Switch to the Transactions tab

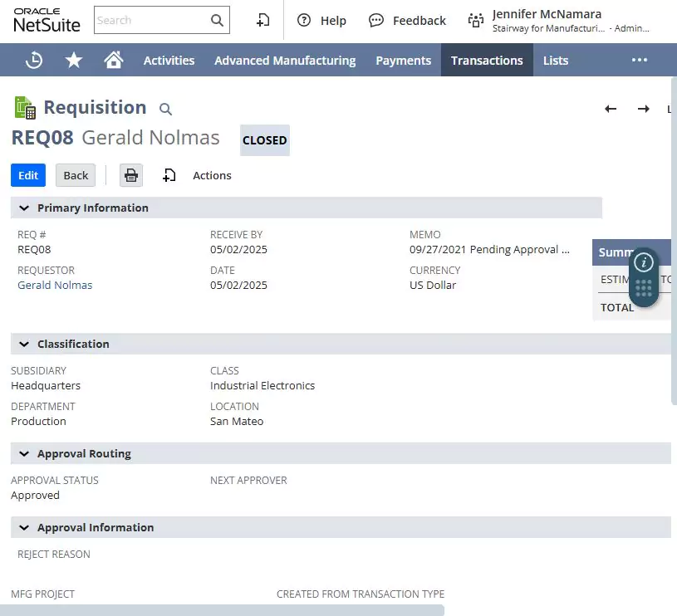tap(487, 60)
